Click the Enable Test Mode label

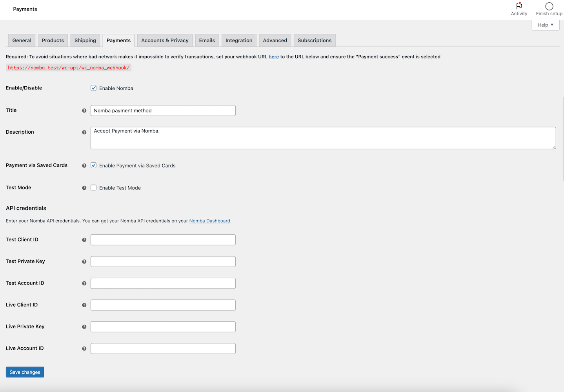click(x=120, y=188)
